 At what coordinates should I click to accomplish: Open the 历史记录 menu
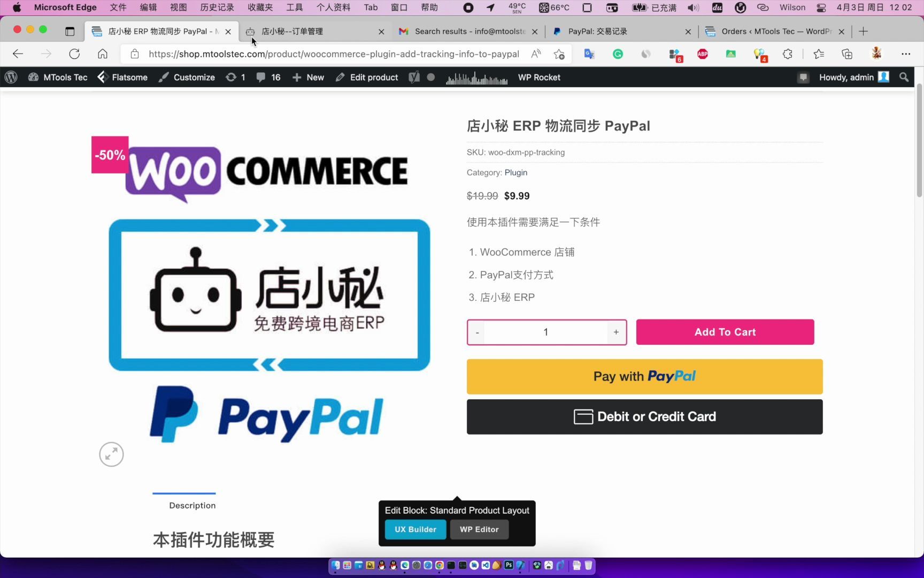tap(217, 7)
